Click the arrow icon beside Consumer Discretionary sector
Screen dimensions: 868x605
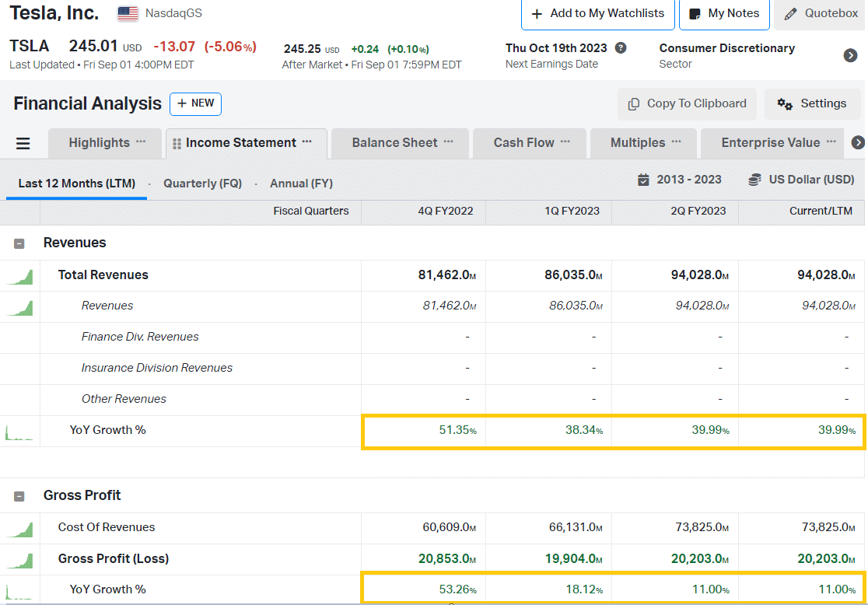click(x=850, y=55)
